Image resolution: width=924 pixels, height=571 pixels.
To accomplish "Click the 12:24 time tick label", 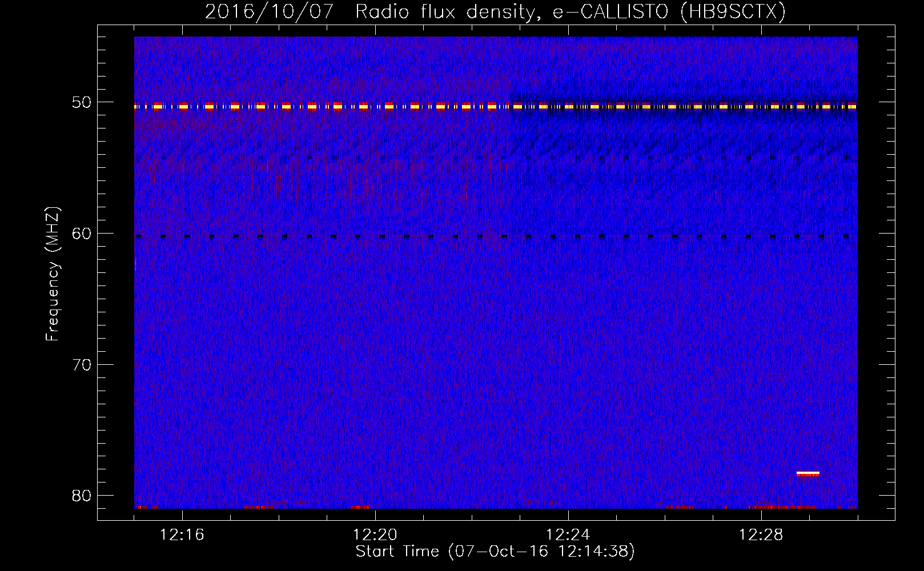I will 568,535.
